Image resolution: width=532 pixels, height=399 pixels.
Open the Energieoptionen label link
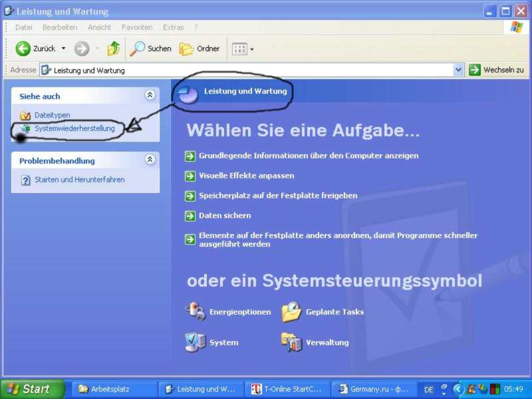(240, 312)
